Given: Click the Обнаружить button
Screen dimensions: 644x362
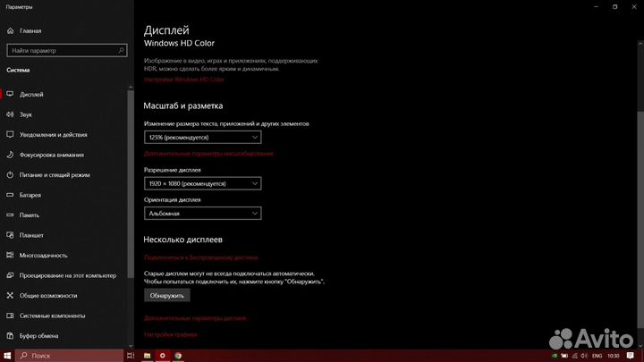Looking at the screenshot, I should tap(166, 295).
